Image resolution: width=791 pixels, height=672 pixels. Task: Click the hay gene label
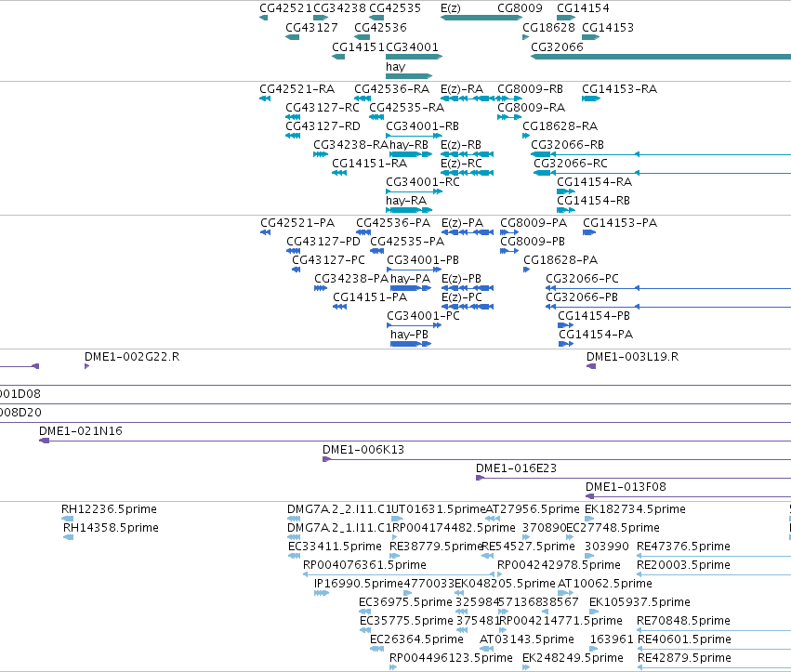396,67
